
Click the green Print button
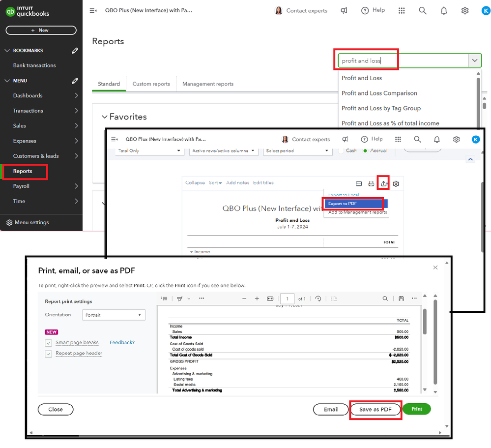(416, 409)
